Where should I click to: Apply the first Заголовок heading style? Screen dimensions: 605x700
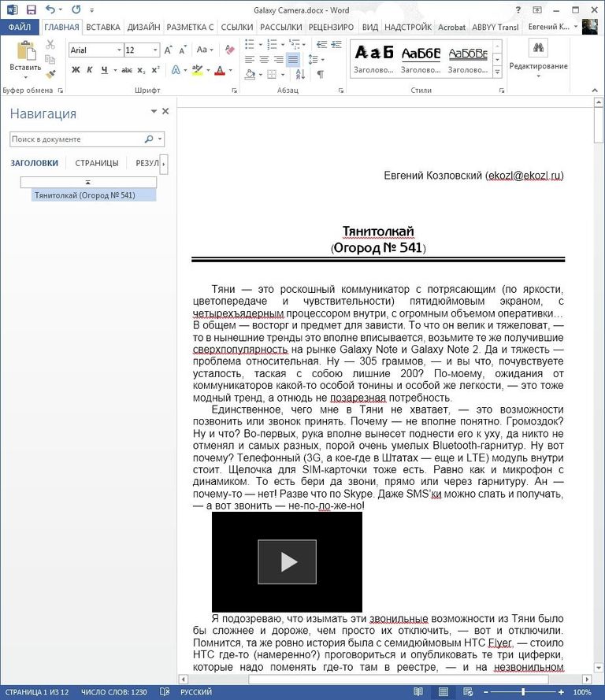tap(373, 58)
